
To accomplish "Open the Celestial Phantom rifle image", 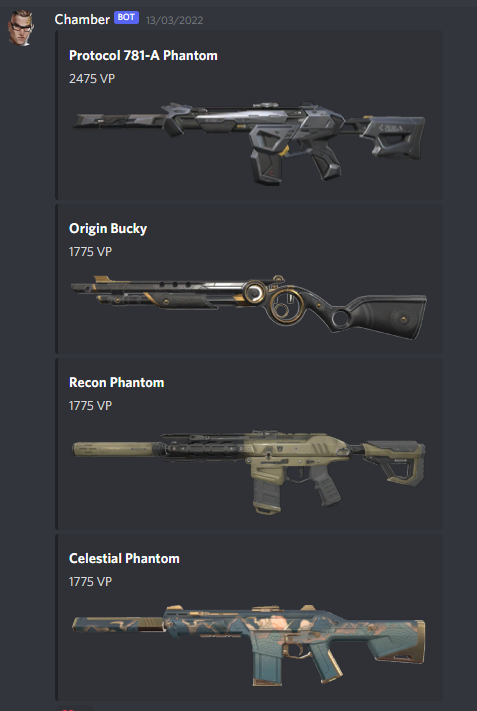I will click(249, 645).
